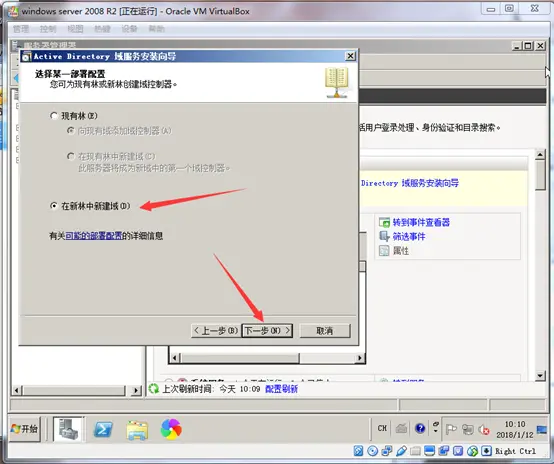Image resolution: width=554 pixels, height=464 pixels.
Task: Click VirtualBox hard disk status icon
Action: (x=358, y=451)
